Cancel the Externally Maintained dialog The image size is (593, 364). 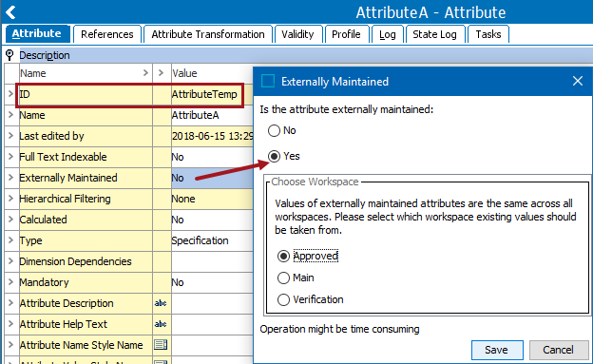tap(559, 350)
